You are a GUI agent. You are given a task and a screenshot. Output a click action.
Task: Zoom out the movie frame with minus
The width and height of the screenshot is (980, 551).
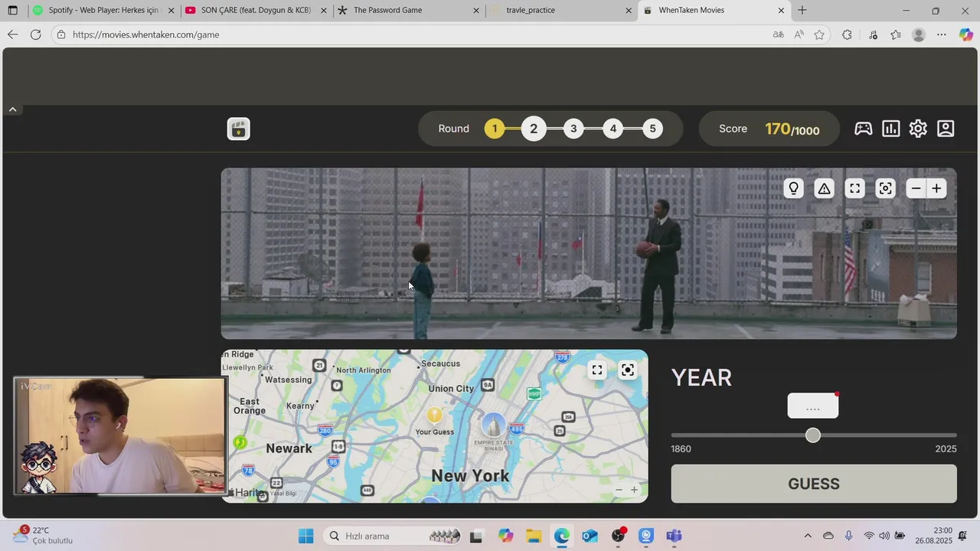coord(916,188)
